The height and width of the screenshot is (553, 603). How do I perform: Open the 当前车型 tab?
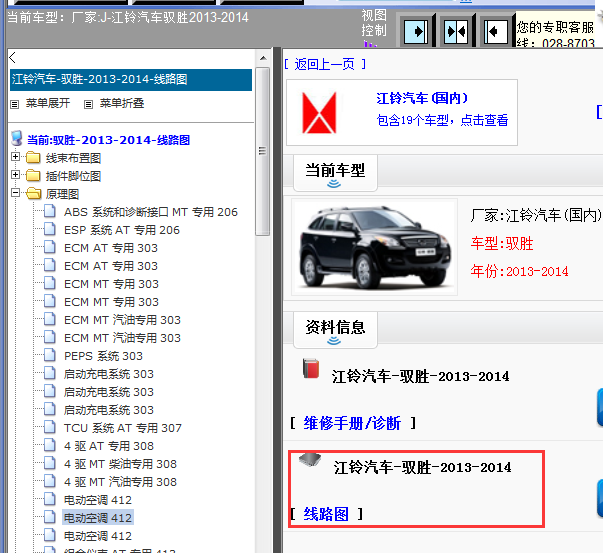335,173
